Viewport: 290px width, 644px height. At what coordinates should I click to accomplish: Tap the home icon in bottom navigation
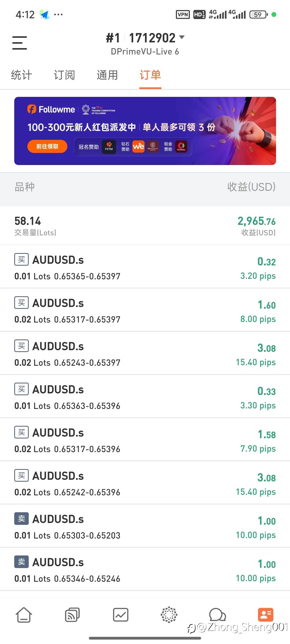pos(24,614)
